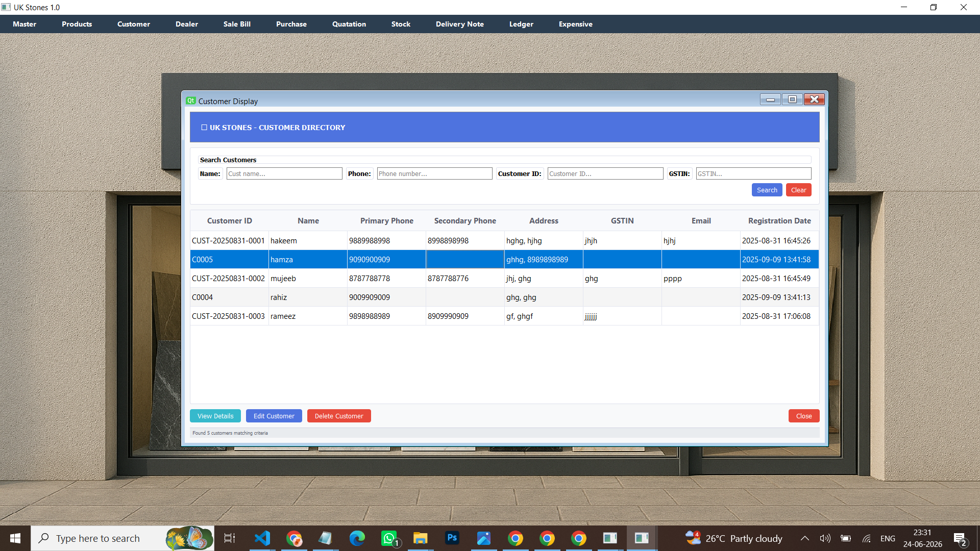Launch Photoshop from the taskbar

tap(452, 538)
